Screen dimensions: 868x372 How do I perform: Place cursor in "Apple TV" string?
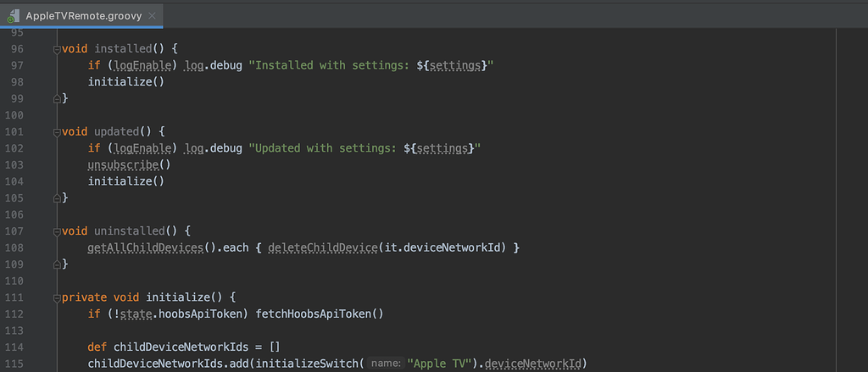pyautogui.click(x=437, y=364)
